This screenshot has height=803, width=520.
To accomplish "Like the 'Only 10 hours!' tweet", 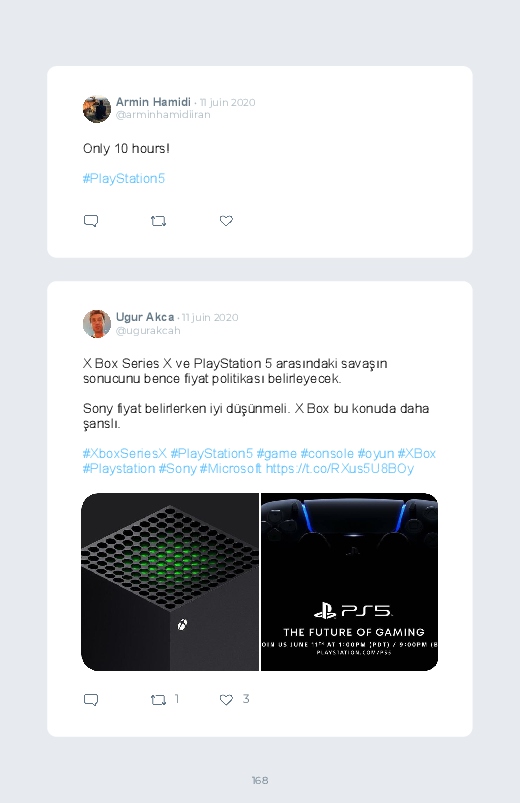I will tap(226, 221).
